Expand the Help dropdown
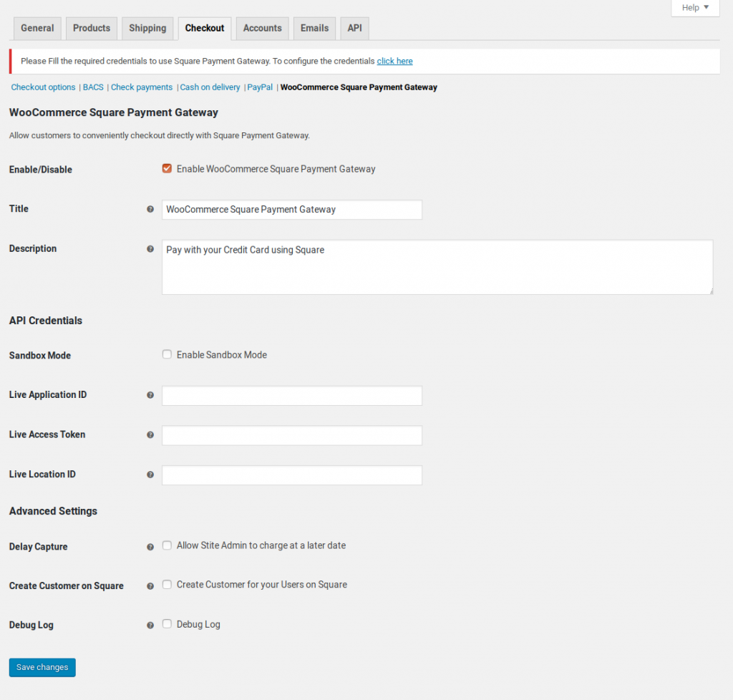This screenshot has height=700, width=733. point(695,7)
